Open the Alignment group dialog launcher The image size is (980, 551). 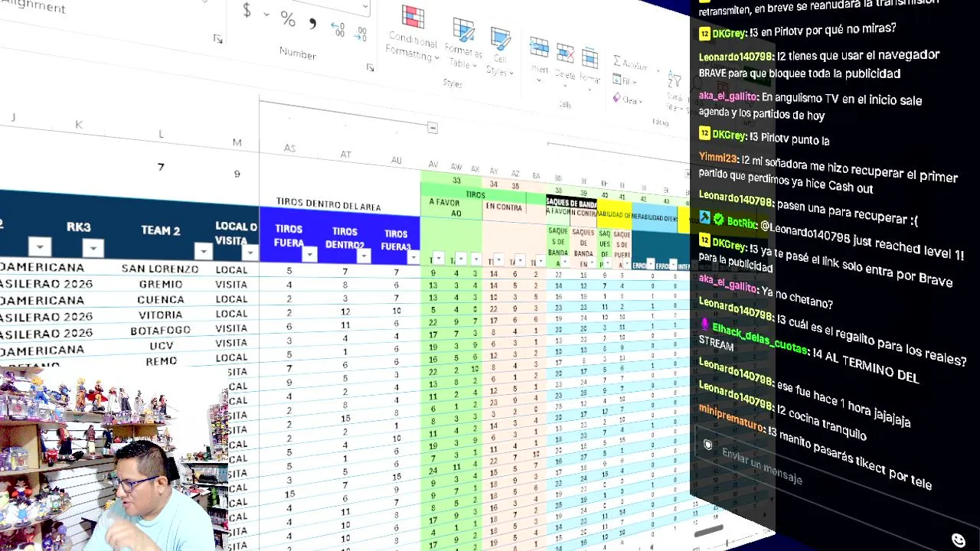point(217,38)
